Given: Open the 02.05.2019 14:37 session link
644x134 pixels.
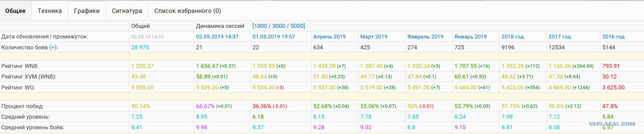Looking at the screenshot, I should pyautogui.click(x=217, y=37).
